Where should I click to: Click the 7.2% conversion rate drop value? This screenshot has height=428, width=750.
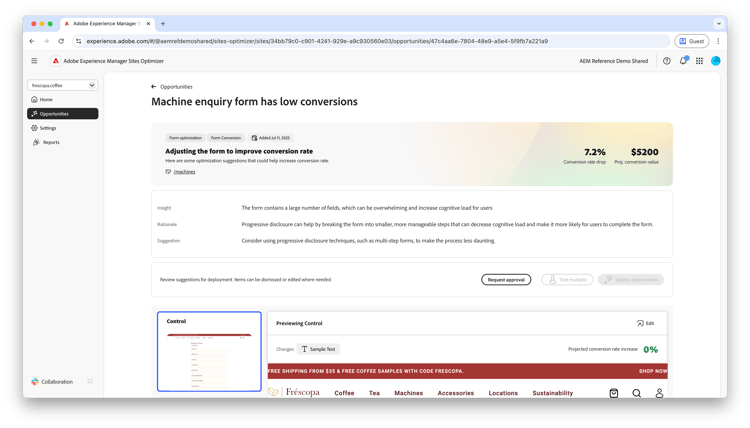pyautogui.click(x=595, y=152)
